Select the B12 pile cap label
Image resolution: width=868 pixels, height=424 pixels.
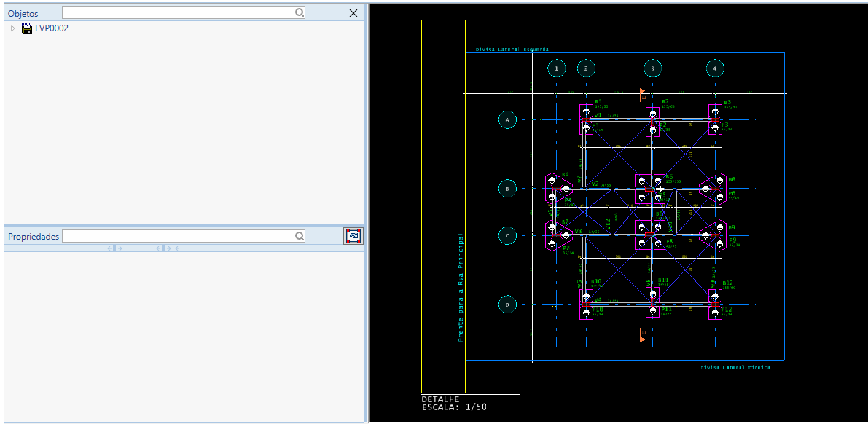point(727,283)
